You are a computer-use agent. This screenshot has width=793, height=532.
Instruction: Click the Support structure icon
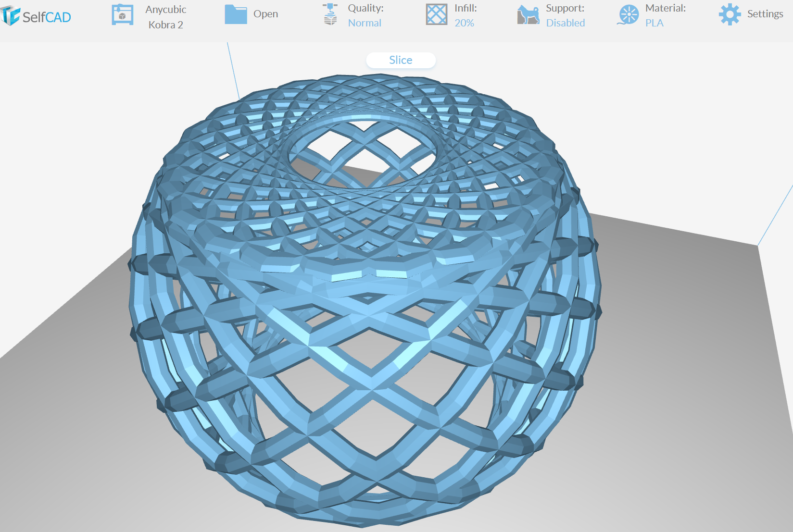coord(528,15)
